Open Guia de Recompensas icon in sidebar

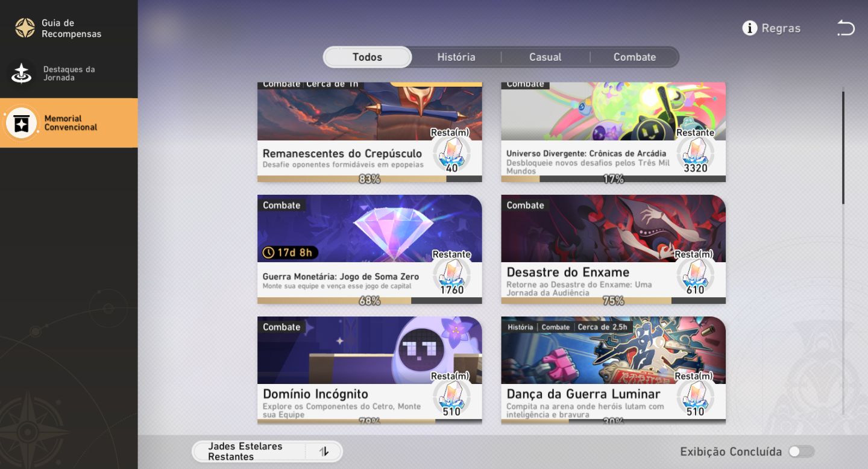tap(25, 28)
